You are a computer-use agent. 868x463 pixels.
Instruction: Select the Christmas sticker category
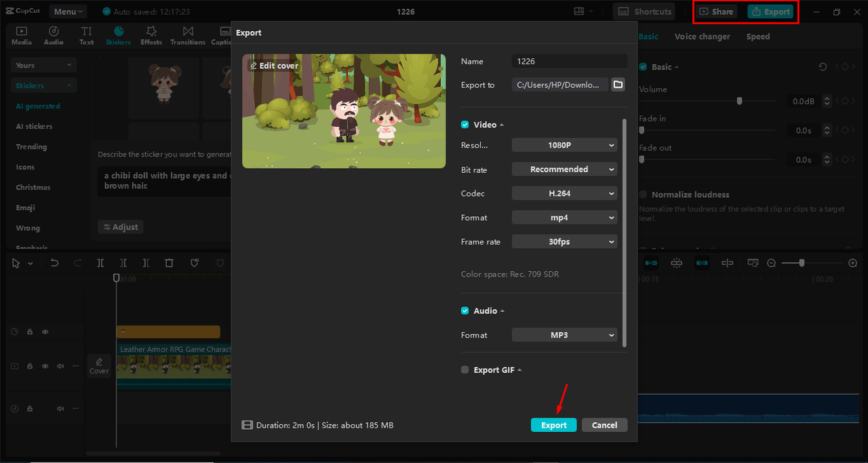pyautogui.click(x=33, y=188)
